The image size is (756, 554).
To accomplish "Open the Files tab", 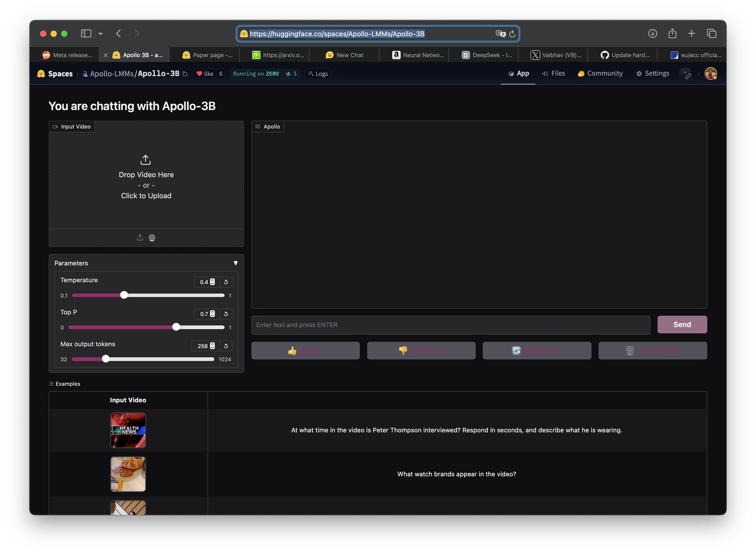I will 554,73.
